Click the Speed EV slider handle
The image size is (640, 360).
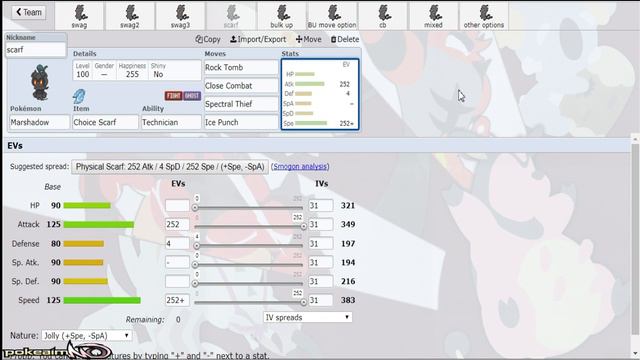[x=303, y=302]
